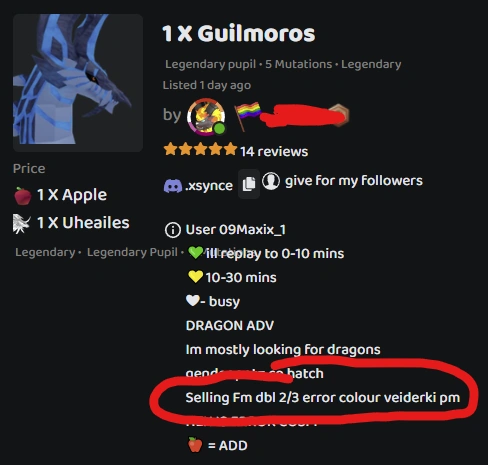The height and width of the screenshot is (465, 488).
Task: Open the 1 X Guilmoros listing title
Action: 238,34
